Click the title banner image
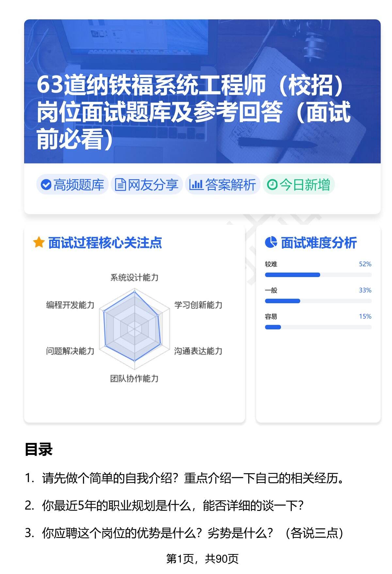 [x=202, y=91]
